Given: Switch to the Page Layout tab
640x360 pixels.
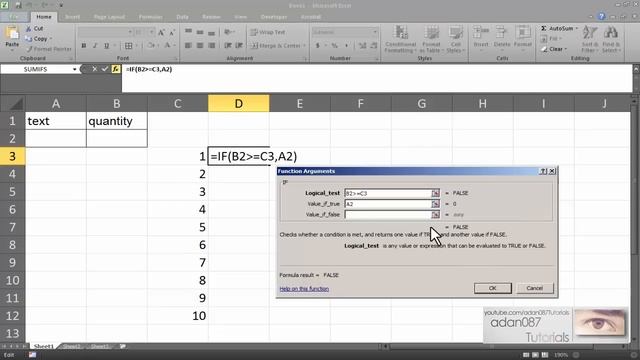Looking at the screenshot, I should pyautogui.click(x=109, y=17).
